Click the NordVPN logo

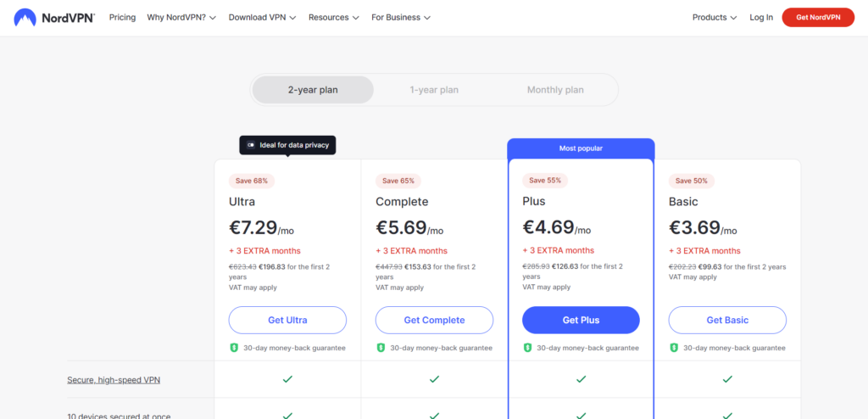tap(54, 17)
